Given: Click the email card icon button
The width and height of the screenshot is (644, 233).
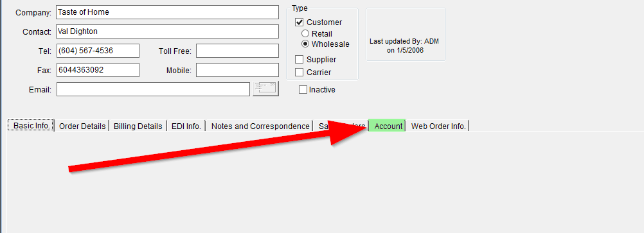Looking at the screenshot, I should tap(265, 89).
